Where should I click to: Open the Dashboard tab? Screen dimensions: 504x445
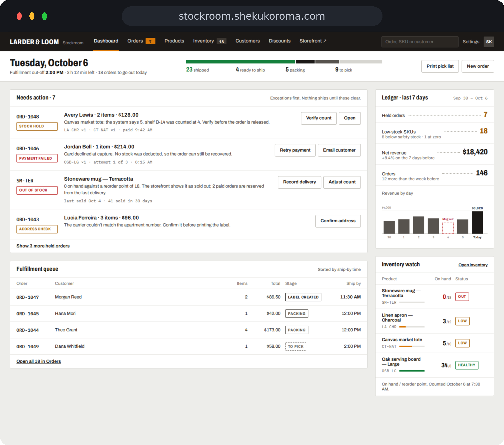coord(106,41)
